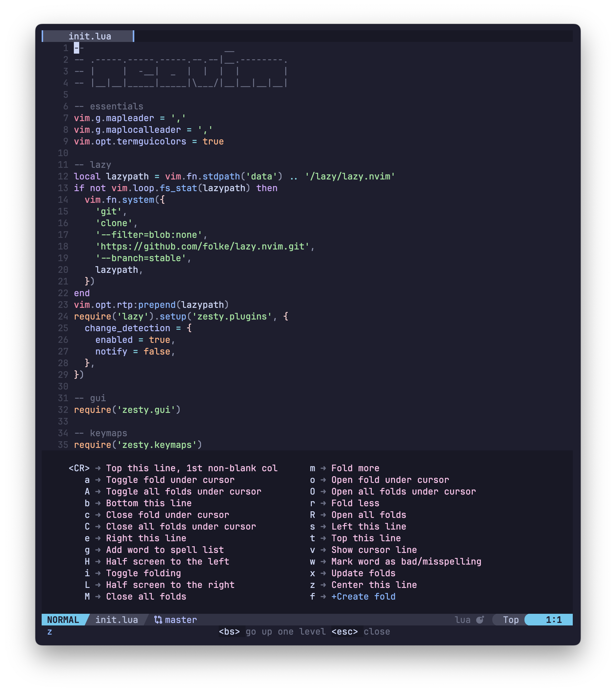Click 'vim.g.mapleader' on line 7
This screenshot has height=692, width=616.
pos(114,118)
